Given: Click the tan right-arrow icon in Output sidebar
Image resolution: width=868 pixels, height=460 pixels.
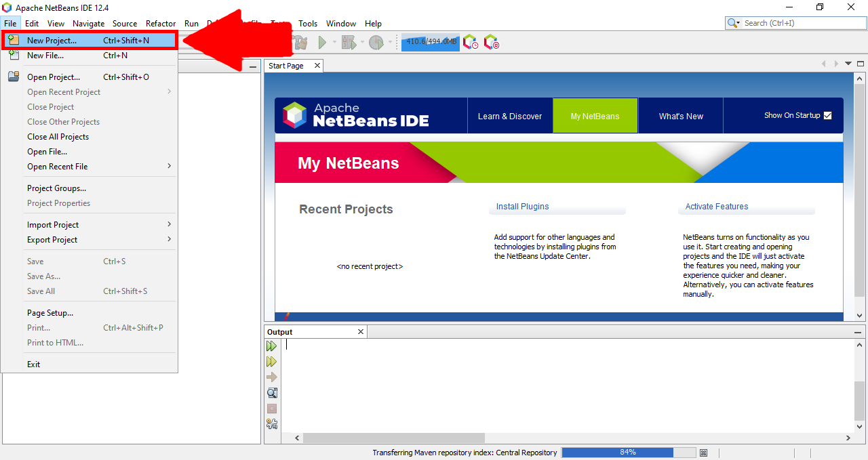Looking at the screenshot, I should tap(272, 377).
